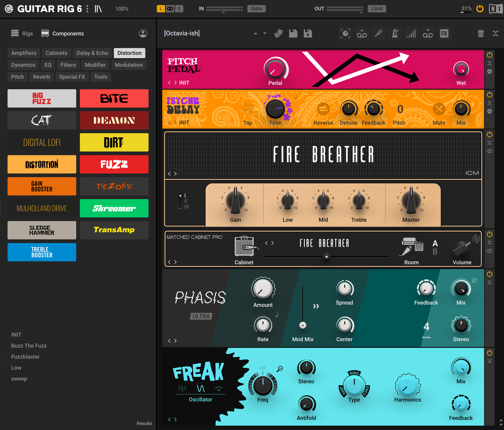Viewport: 504px width, 430px height.
Task: Select the Amplifiers category
Action: click(x=24, y=53)
